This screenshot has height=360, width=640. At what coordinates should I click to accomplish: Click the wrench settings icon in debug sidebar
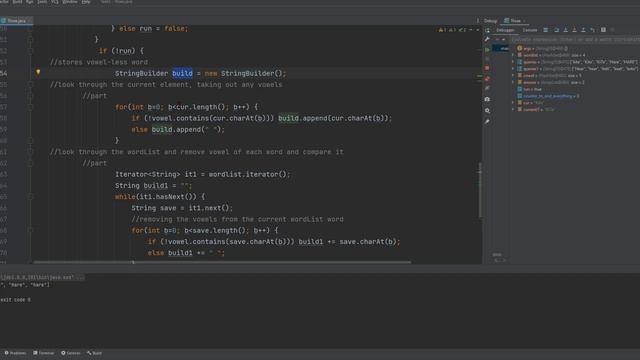(487, 39)
